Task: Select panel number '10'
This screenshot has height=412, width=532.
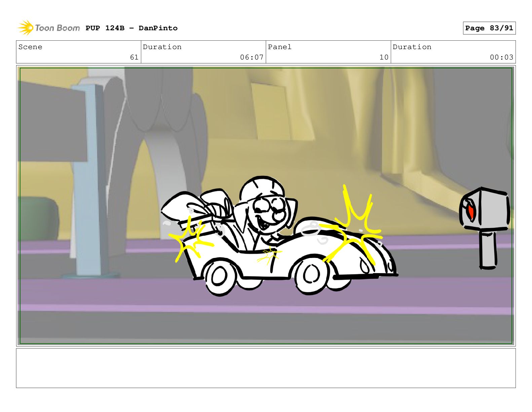Action: (384, 57)
